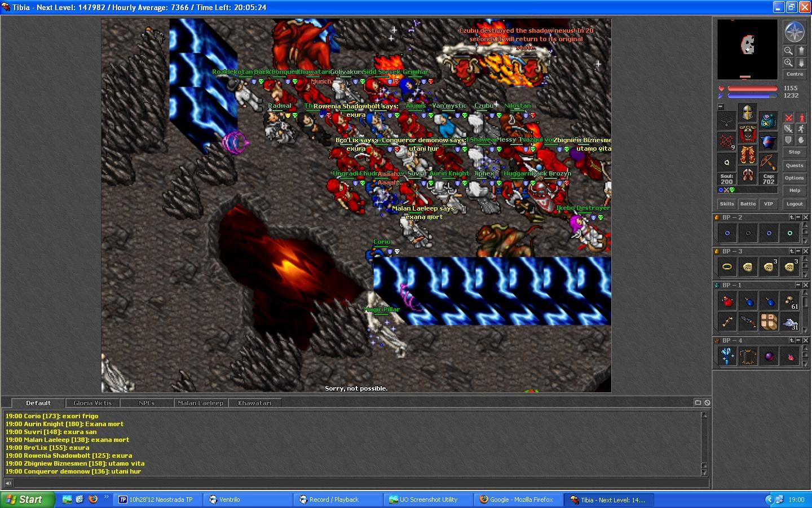The image size is (812, 508).
Task: Toggle stand while fighting mode
Action: pos(801,117)
